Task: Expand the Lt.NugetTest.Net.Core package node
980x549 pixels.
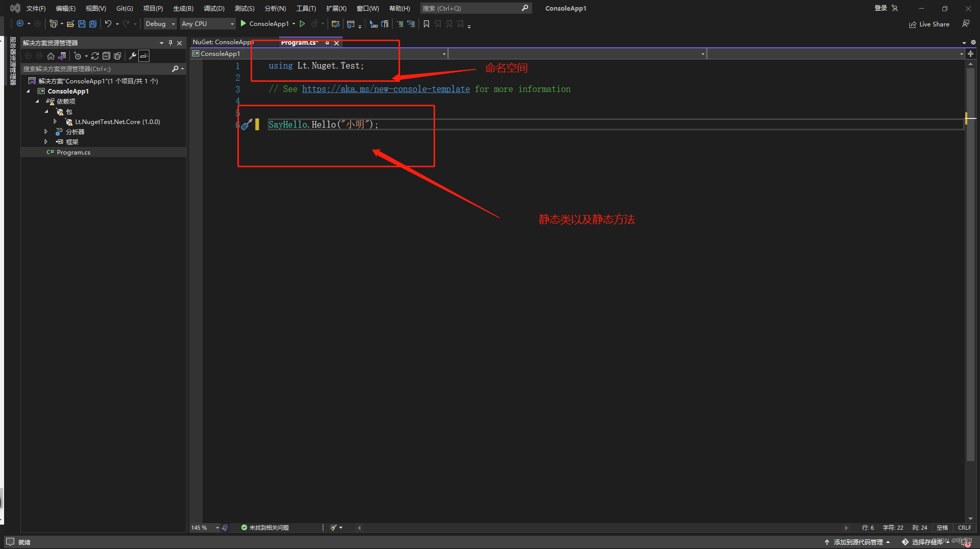Action: click(55, 121)
